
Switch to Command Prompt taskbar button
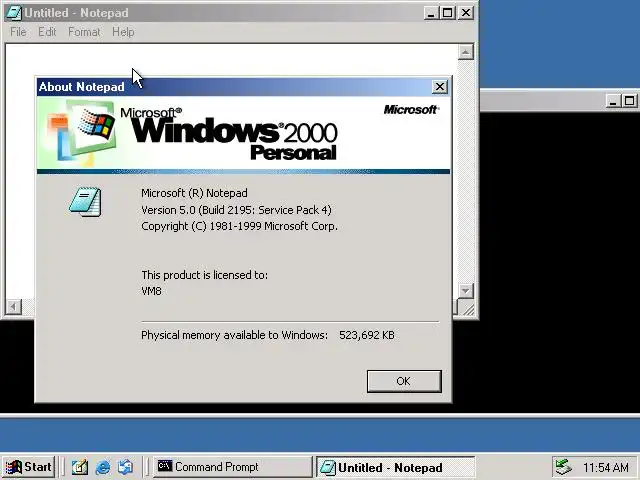[x=233, y=467]
